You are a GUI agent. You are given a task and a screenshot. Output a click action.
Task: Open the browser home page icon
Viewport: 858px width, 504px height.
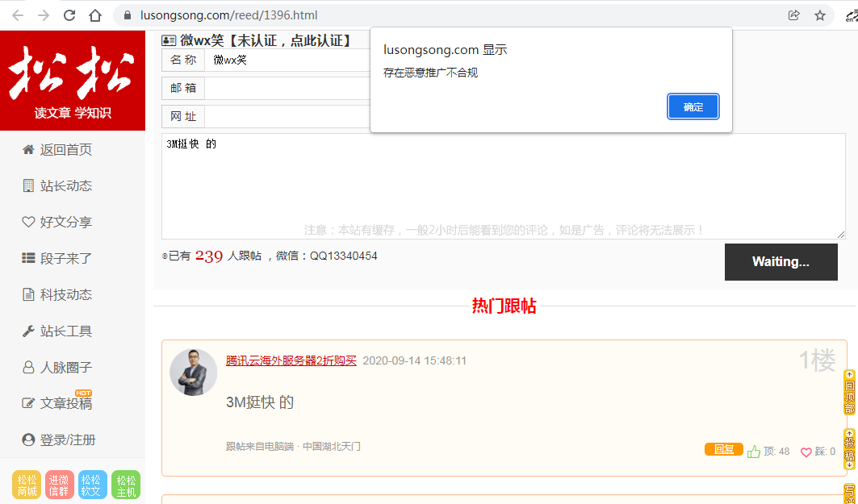95,15
